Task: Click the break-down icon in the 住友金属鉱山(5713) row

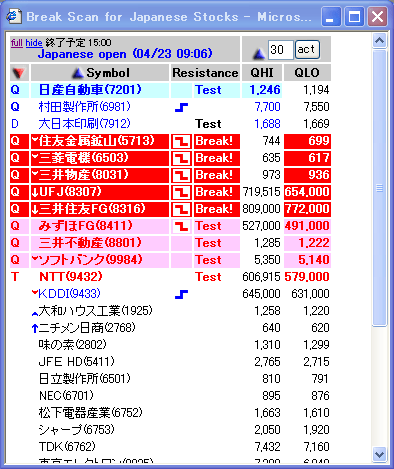Action: pyautogui.click(x=181, y=141)
